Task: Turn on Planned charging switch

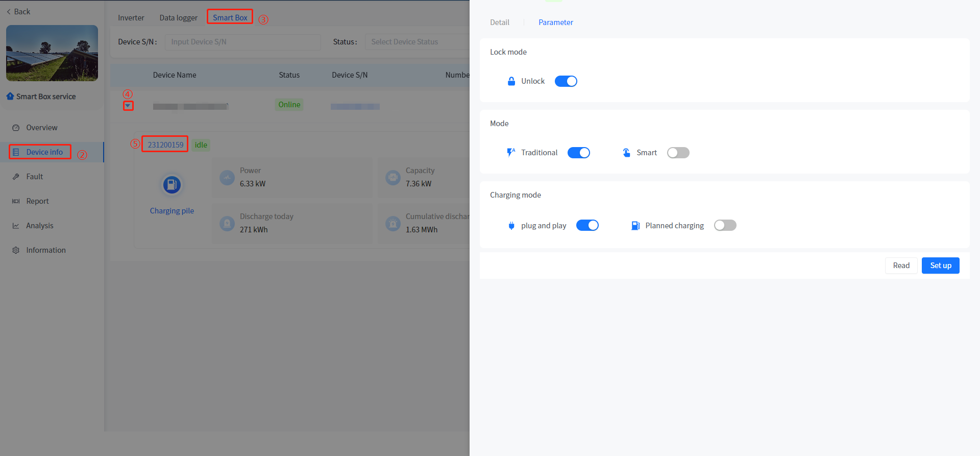Action: (x=725, y=226)
